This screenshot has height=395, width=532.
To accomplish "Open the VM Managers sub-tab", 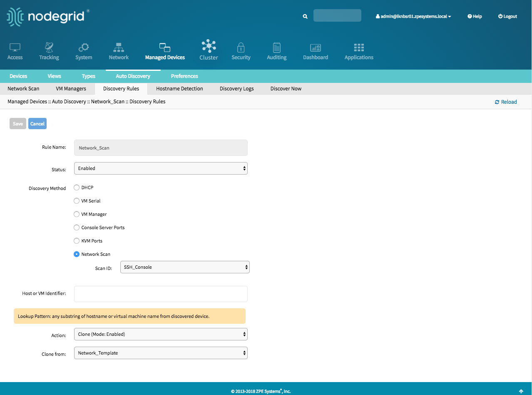I will click(x=71, y=89).
